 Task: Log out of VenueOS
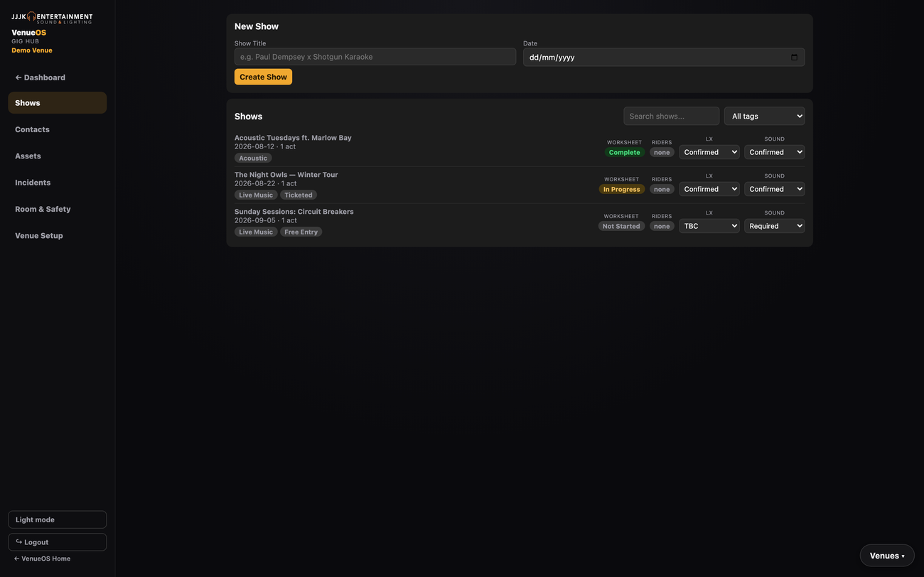click(58, 542)
